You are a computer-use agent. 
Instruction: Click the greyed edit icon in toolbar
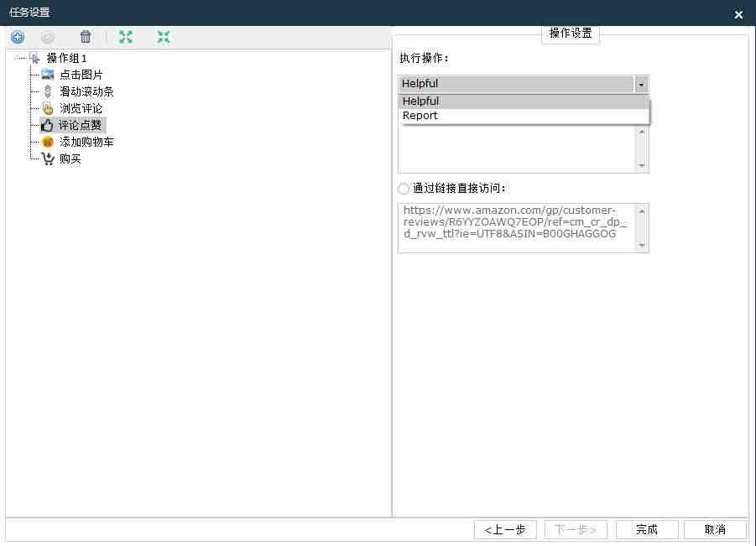tap(47, 37)
